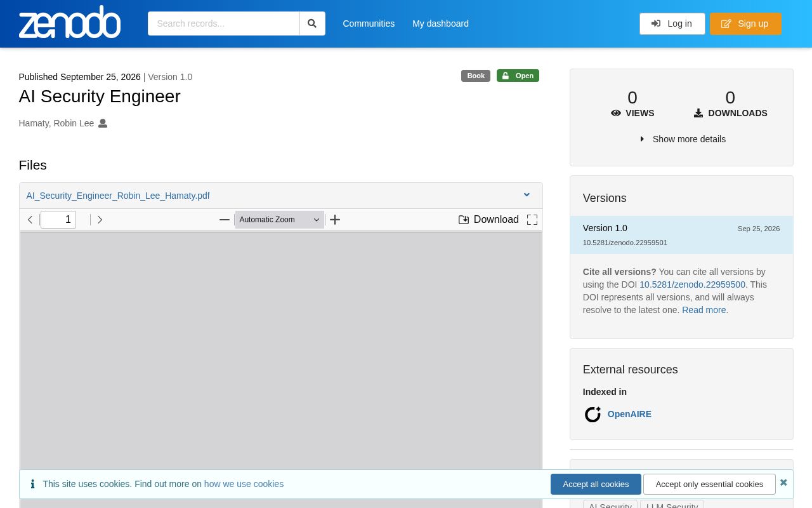Open the how we use cookies link

click(x=244, y=484)
